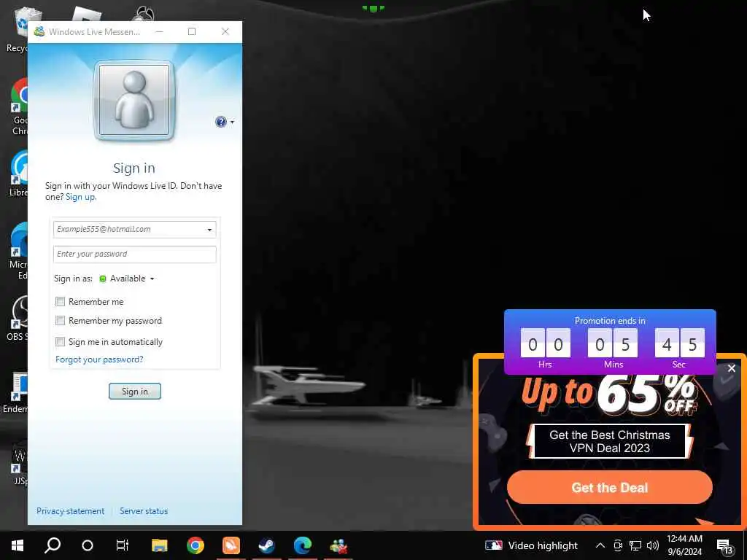Open Microsoft Edge from the taskbar
The height and width of the screenshot is (560, 747).
click(303, 545)
